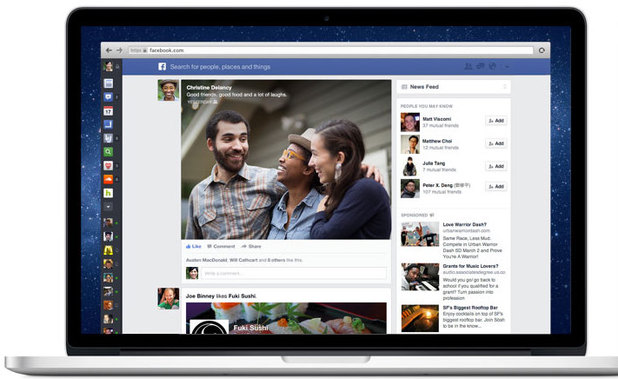Click the blue square app icon in sidebar
618x379 pixels.
click(x=108, y=124)
